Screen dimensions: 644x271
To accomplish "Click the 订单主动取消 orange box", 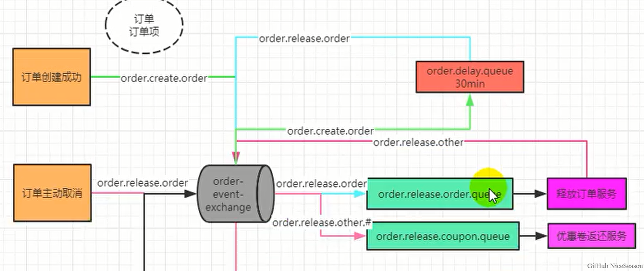I will click(52, 193).
